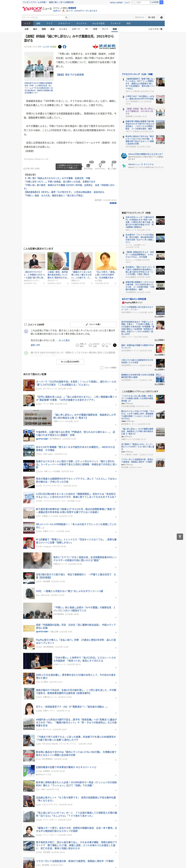Click the 共感した reaction on the first comment
Image resolution: width=186 pixels, height=868 pixels.
pos(81,345)
